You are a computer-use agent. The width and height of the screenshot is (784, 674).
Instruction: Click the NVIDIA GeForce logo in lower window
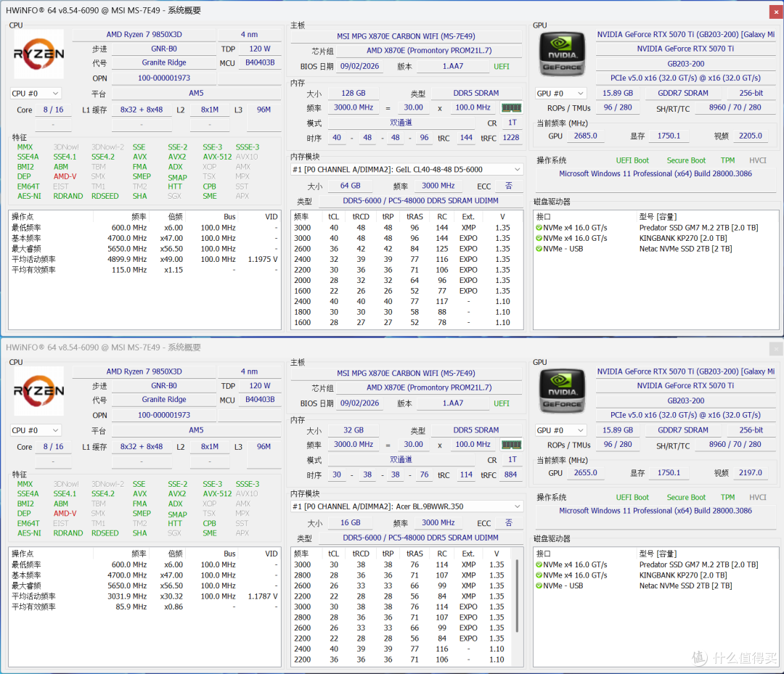click(562, 391)
